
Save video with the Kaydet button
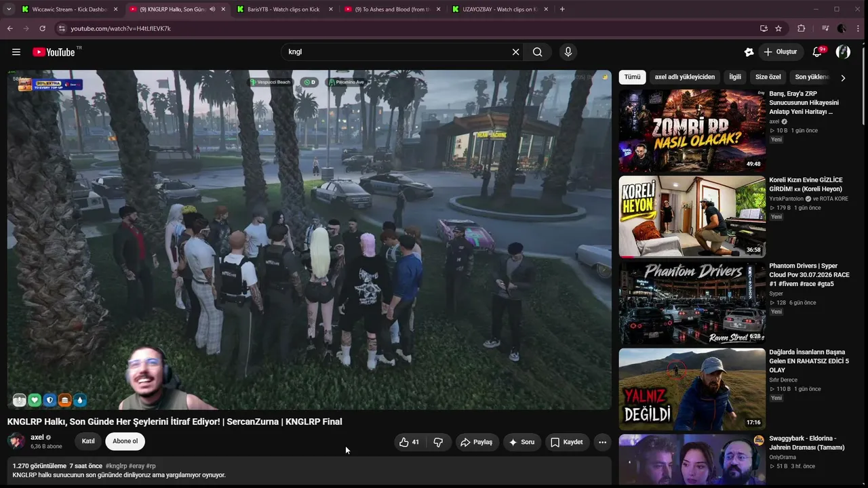tap(567, 442)
